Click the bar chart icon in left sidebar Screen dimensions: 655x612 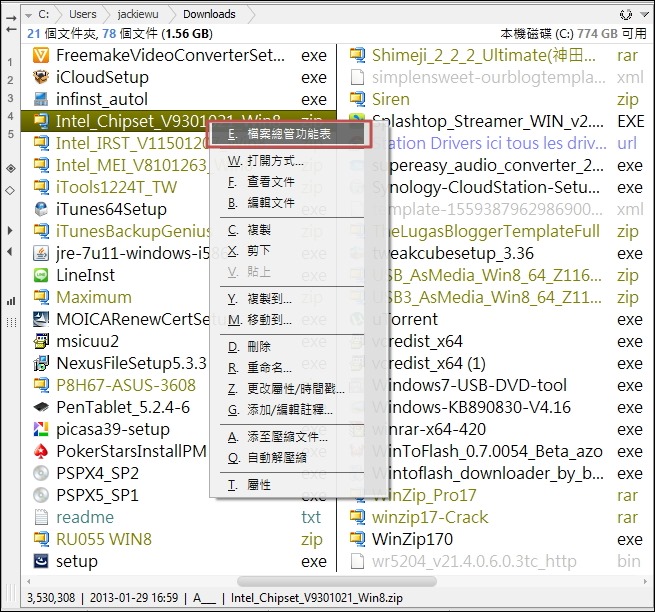(11, 301)
